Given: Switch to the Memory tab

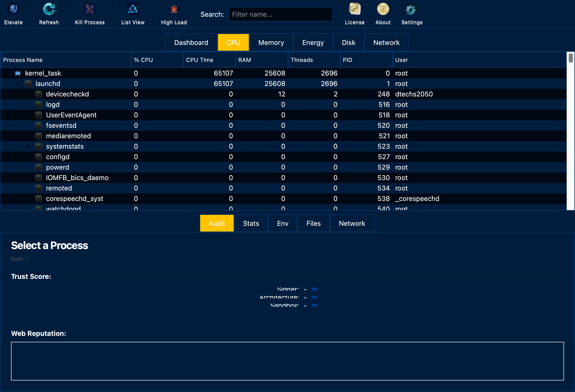Looking at the screenshot, I should click(x=271, y=42).
